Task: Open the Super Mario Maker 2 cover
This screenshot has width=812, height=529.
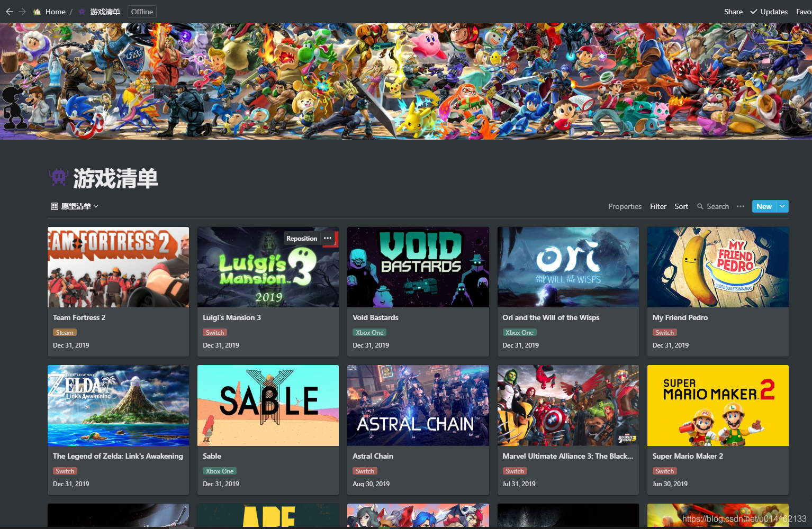Action: pos(718,405)
